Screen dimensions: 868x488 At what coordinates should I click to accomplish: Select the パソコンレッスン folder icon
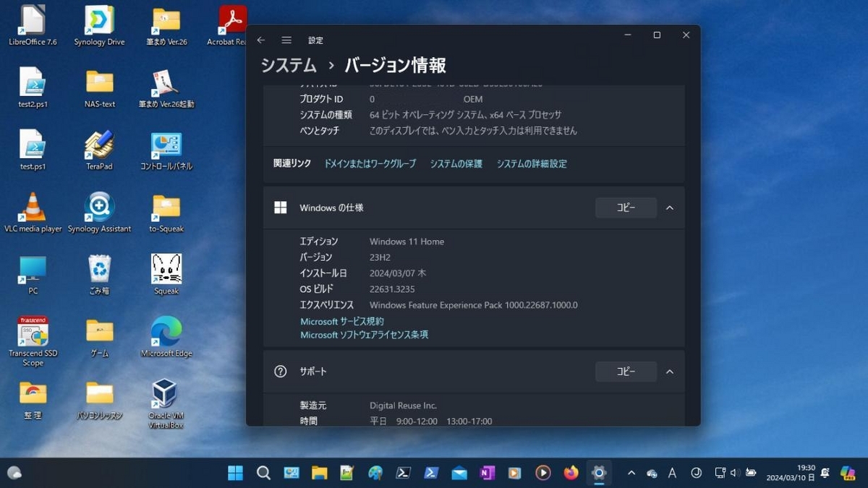pyautogui.click(x=99, y=400)
